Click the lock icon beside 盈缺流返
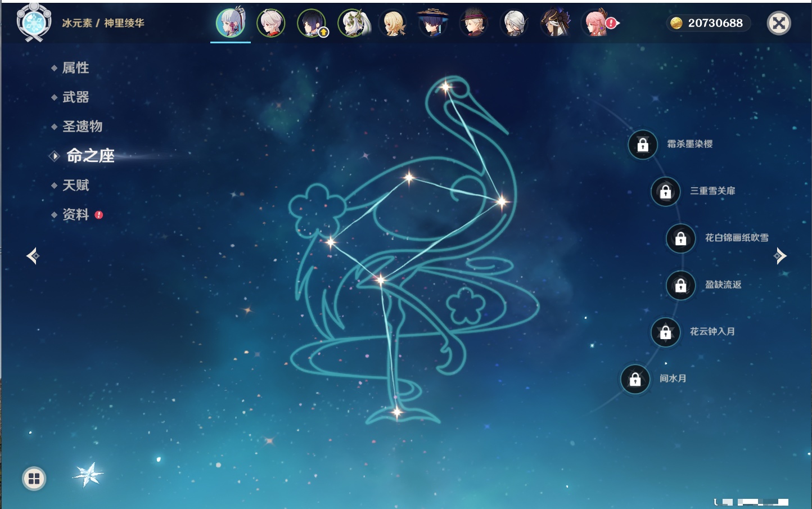This screenshot has width=812, height=509. [x=680, y=286]
